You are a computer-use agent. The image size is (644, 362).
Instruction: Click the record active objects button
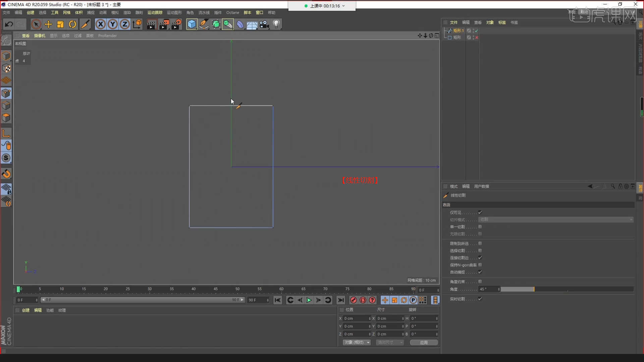(353, 300)
